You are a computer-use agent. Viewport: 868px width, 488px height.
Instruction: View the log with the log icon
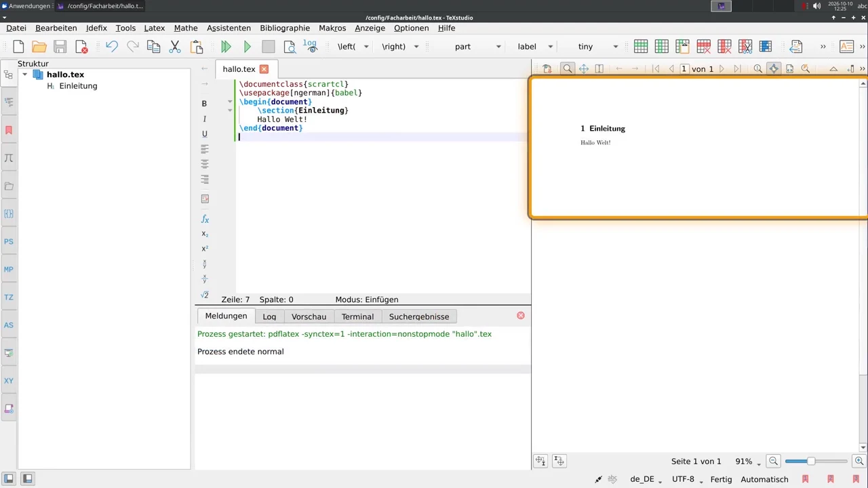tap(310, 46)
